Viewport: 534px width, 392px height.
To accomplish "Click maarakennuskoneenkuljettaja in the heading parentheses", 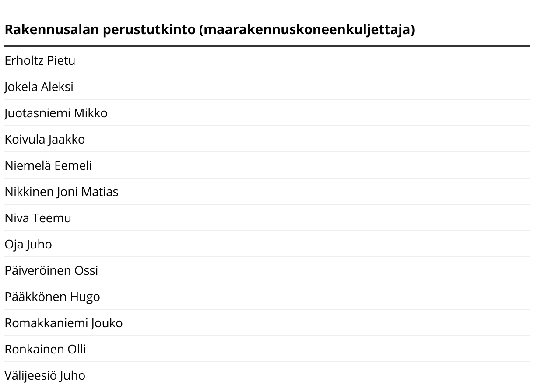I will [x=307, y=30].
